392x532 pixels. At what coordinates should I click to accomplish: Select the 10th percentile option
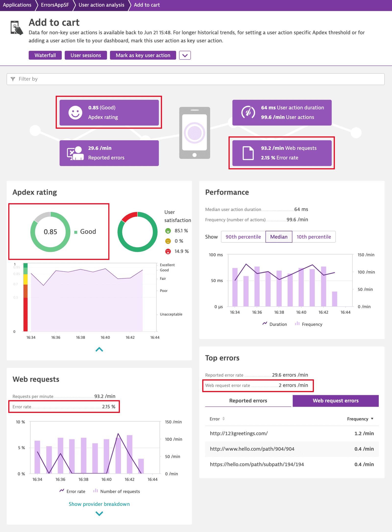point(314,237)
